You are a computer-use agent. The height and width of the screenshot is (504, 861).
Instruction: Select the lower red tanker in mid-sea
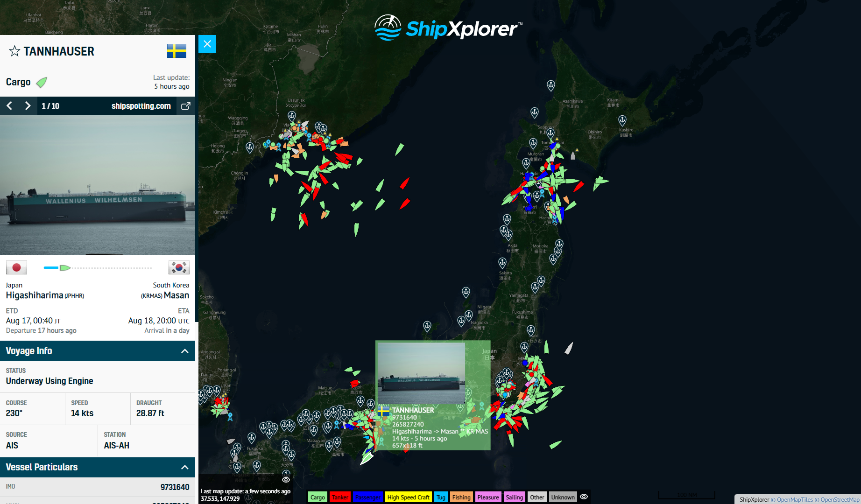click(404, 204)
